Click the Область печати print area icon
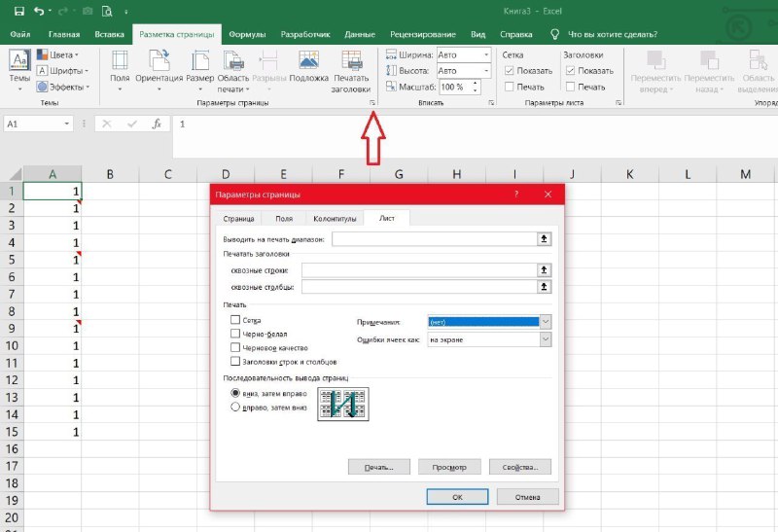 pos(233,60)
